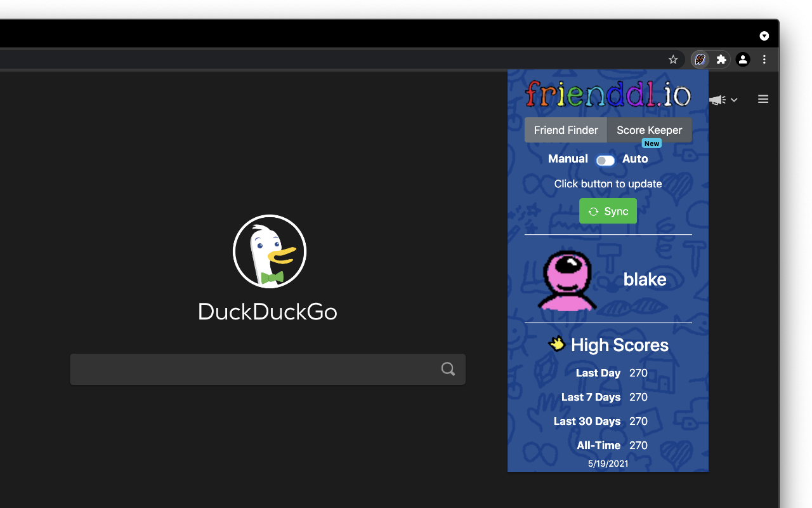Click the Auto label
The width and height of the screenshot is (812, 508).
click(x=635, y=159)
